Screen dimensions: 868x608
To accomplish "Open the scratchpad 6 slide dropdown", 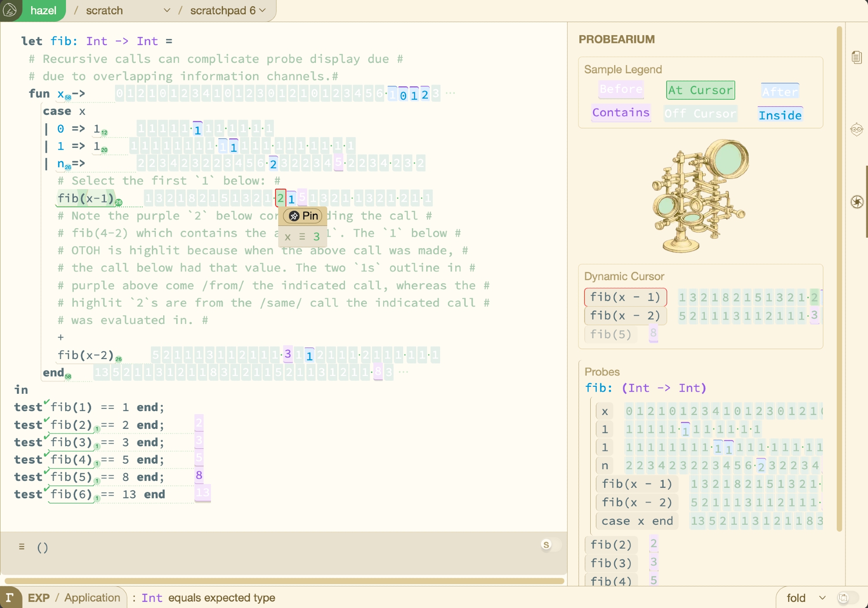I will tap(262, 10).
